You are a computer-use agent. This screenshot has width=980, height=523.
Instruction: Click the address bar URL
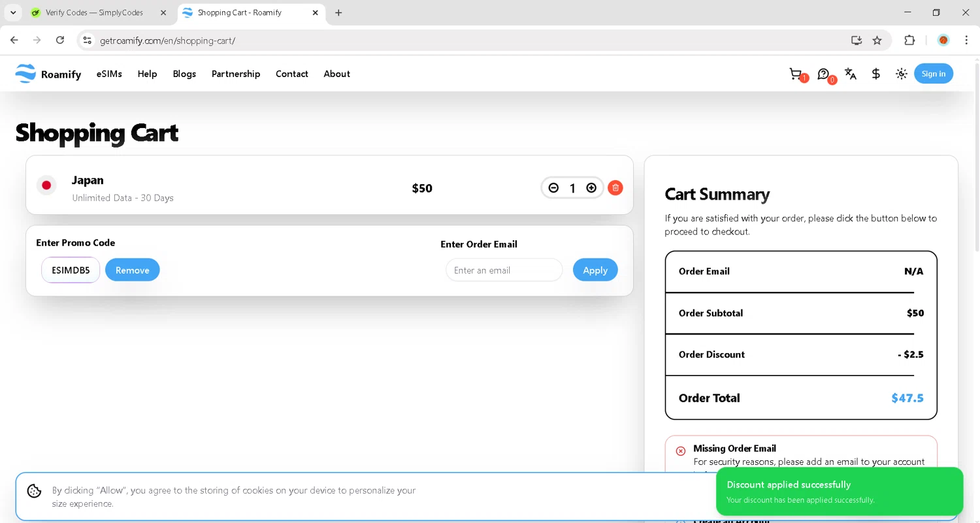[x=168, y=40]
